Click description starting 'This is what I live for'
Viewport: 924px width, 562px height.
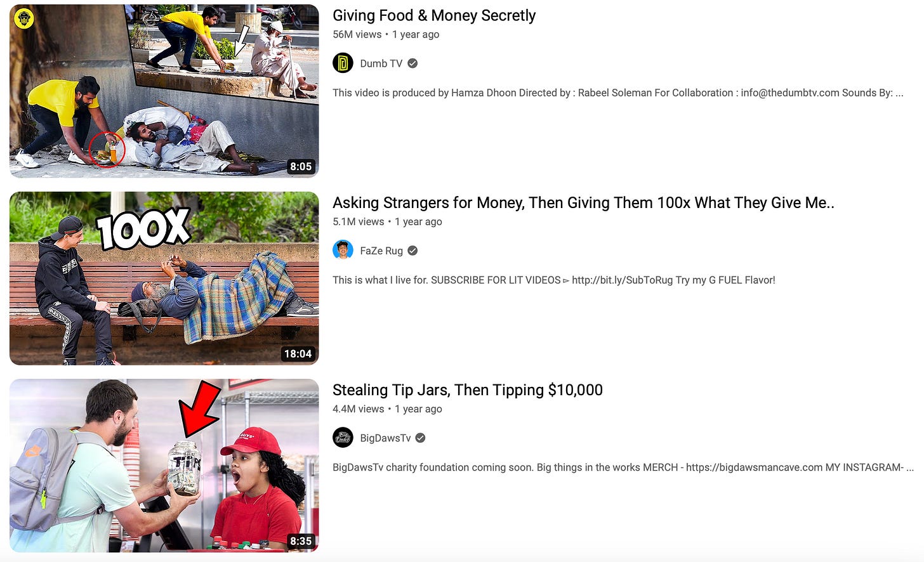pos(554,280)
